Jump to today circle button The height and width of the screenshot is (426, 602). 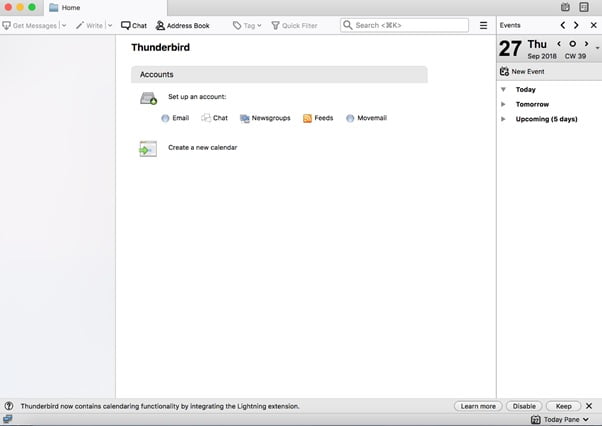click(x=572, y=44)
